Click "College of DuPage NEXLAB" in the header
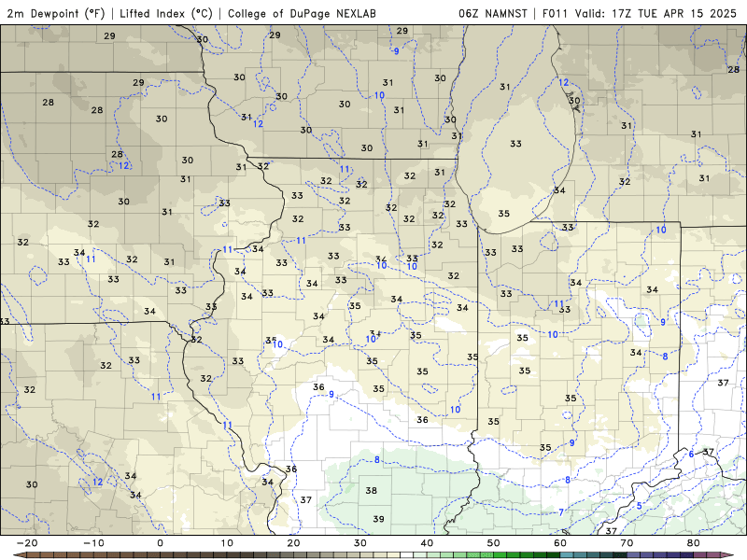This screenshot has width=747, height=560. click(x=302, y=13)
